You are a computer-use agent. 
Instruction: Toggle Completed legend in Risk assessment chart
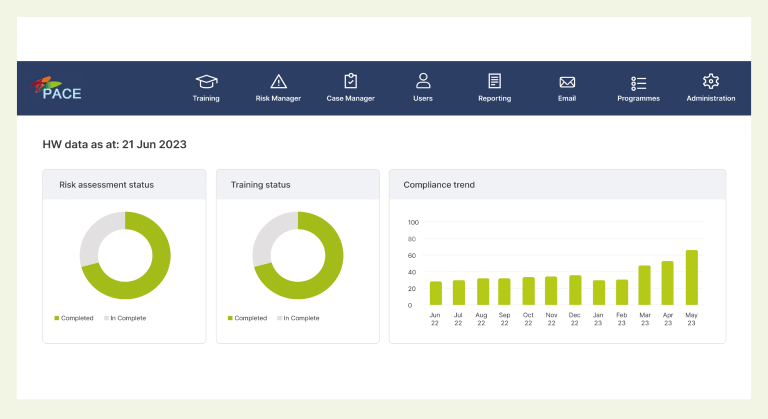(x=73, y=318)
